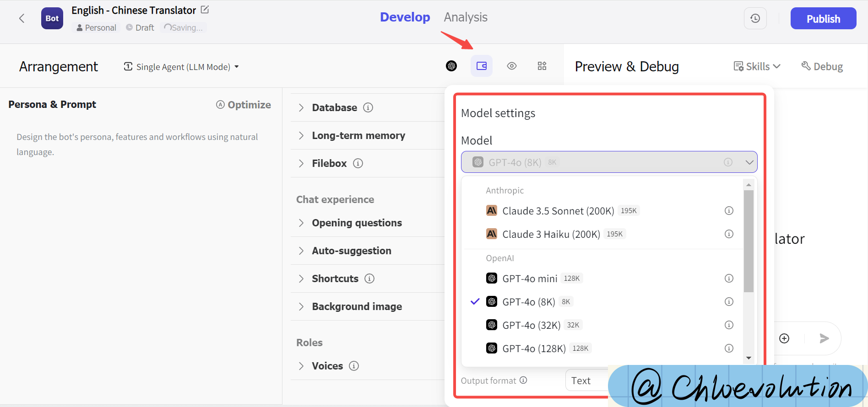The height and width of the screenshot is (407, 868).
Task: Send message with the arrow icon
Action: coord(824,338)
